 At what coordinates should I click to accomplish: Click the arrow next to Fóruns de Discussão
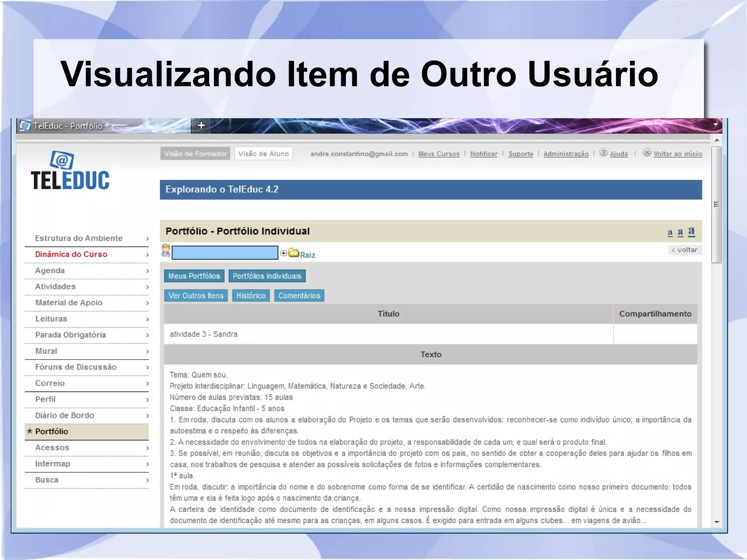[x=147, y=367]
